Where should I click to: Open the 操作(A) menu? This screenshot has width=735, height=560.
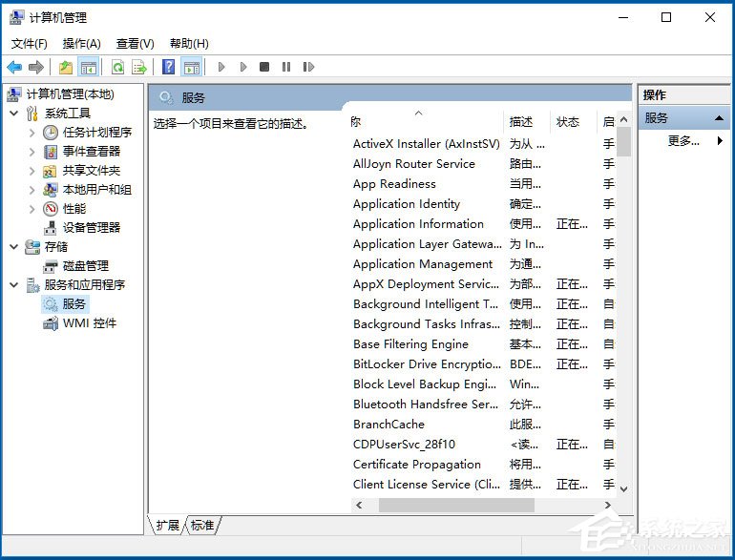(81, 44)
